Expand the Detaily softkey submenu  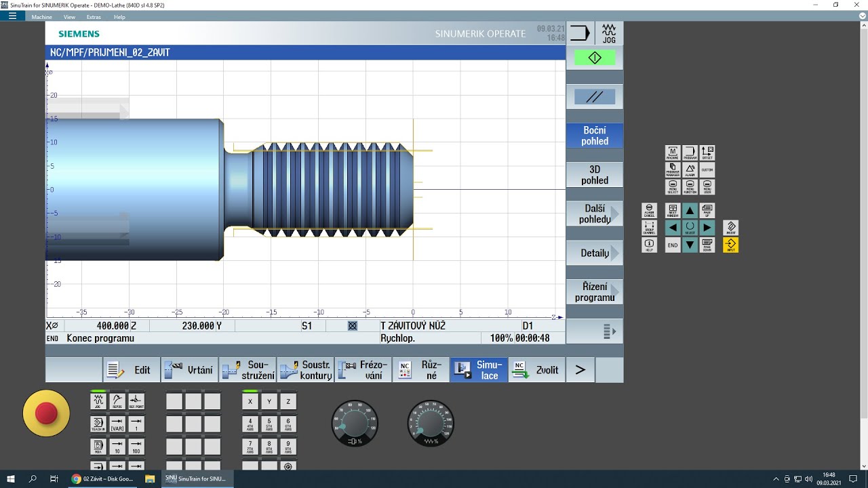[595, 253]
